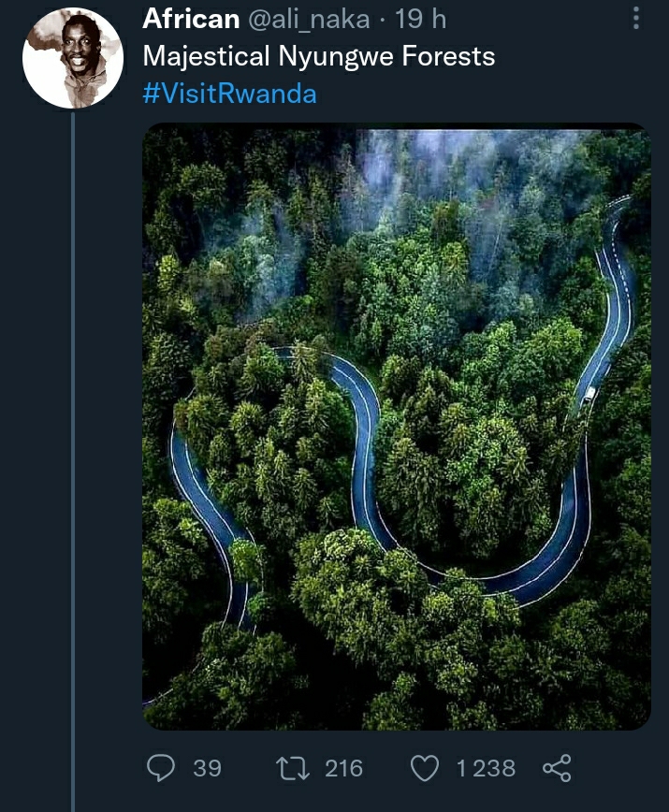Open the share icon for this tweet
669x812 pixels.
[x=557, y=768]
